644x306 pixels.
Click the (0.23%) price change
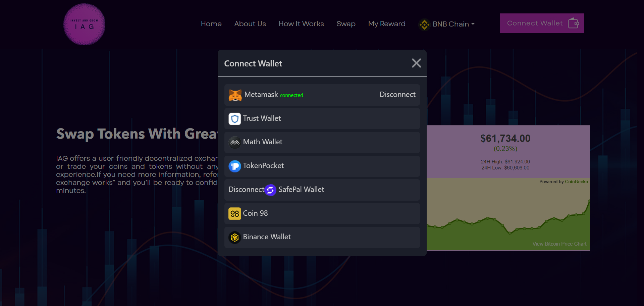pyautogui.click(x=505, y=149)
